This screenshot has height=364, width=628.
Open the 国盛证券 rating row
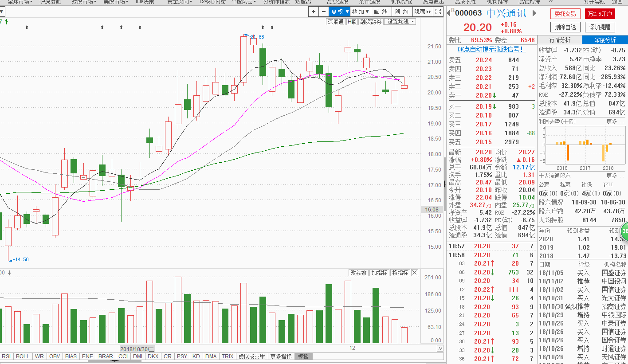click(x=583, y=273)
